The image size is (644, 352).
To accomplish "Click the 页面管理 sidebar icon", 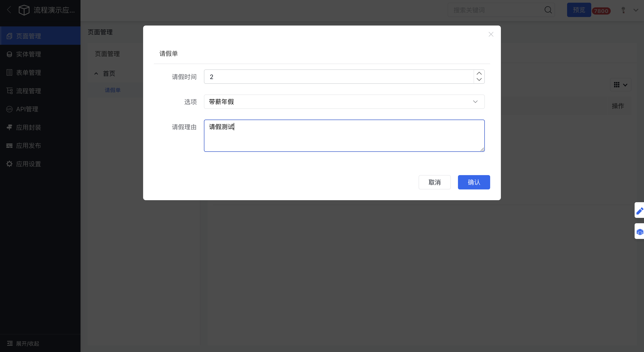I will 9,36.
